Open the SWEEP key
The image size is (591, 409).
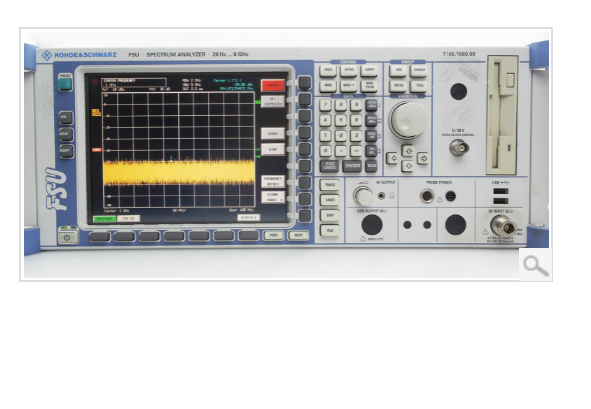pyautogui.click(x=419, y=70)
